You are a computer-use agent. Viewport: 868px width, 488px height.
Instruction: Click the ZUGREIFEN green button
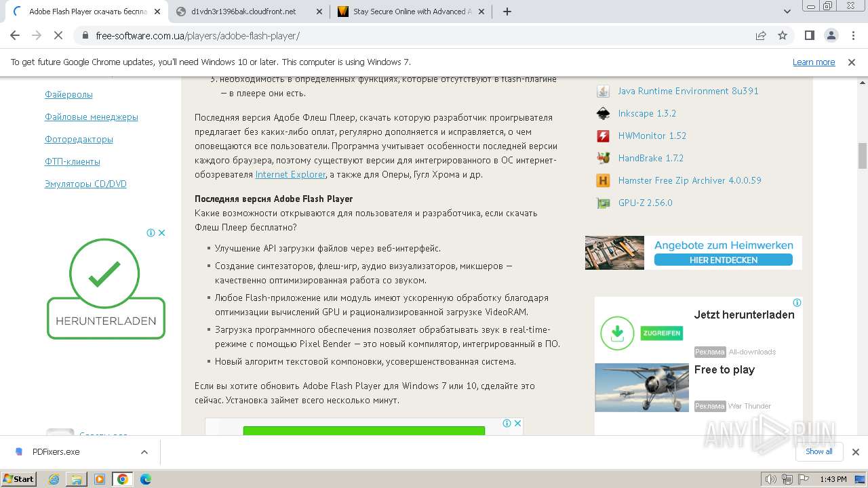click(661, 333)
